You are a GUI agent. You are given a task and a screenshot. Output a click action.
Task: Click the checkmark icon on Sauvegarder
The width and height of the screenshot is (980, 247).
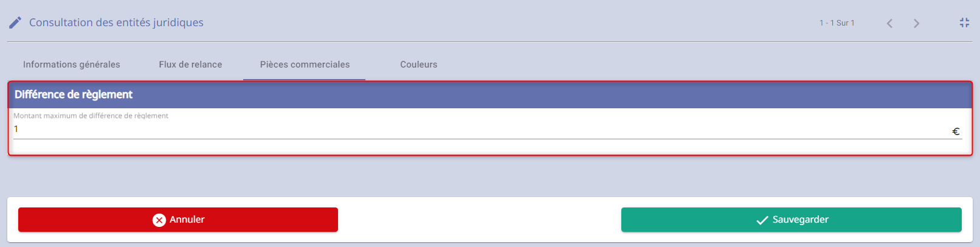point(762,220)
